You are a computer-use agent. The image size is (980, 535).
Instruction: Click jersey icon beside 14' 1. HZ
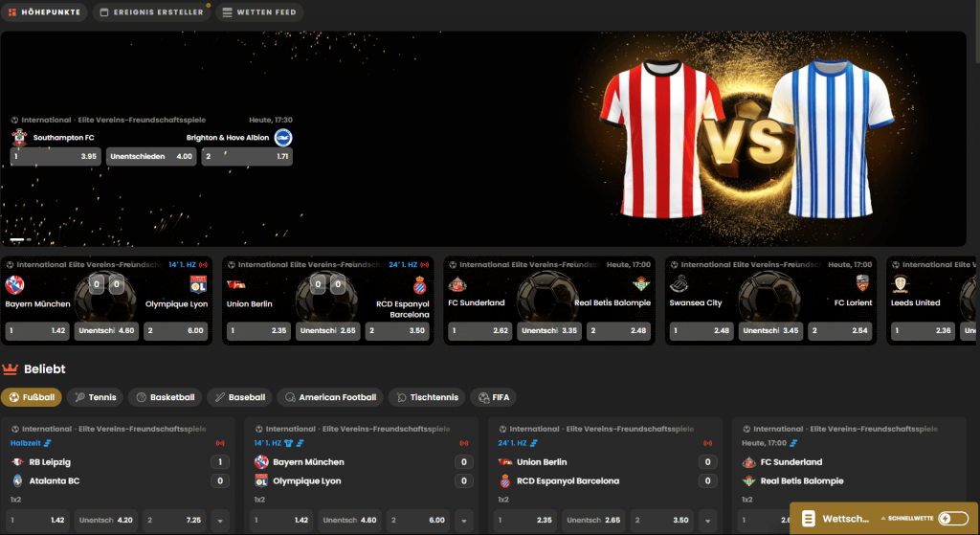point(289,443)
